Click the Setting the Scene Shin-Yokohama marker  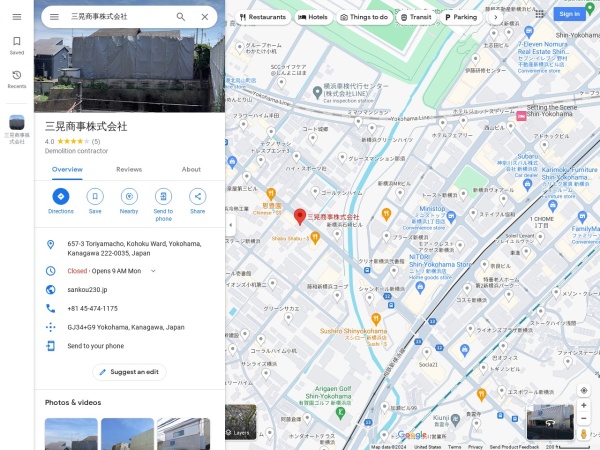point(521,116)
